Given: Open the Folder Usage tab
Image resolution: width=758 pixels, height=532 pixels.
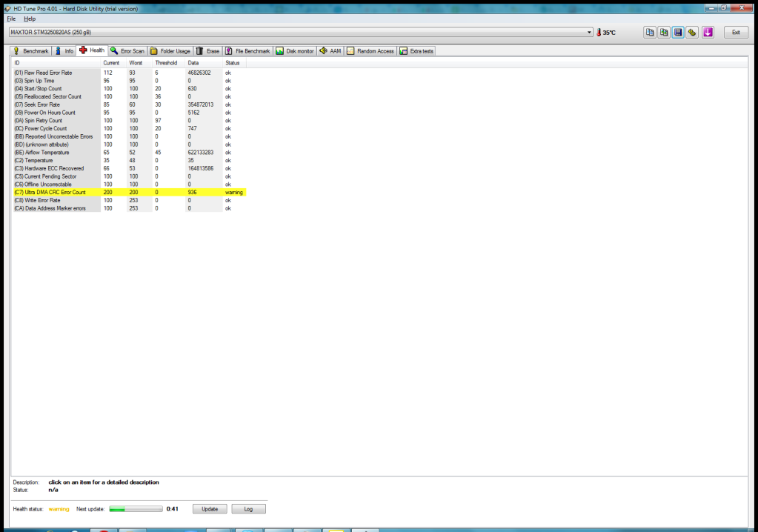Looking at the screenshot, I should 170,51.
